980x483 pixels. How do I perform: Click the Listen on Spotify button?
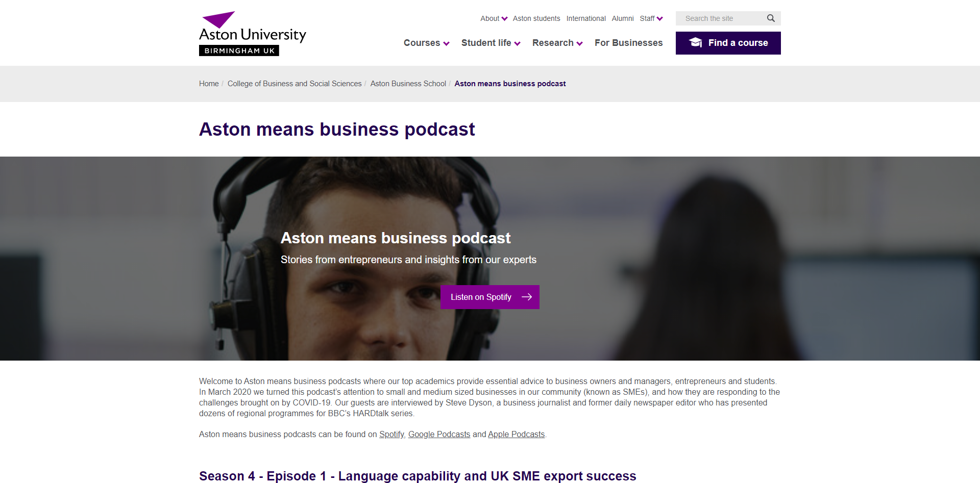point(490,297)
